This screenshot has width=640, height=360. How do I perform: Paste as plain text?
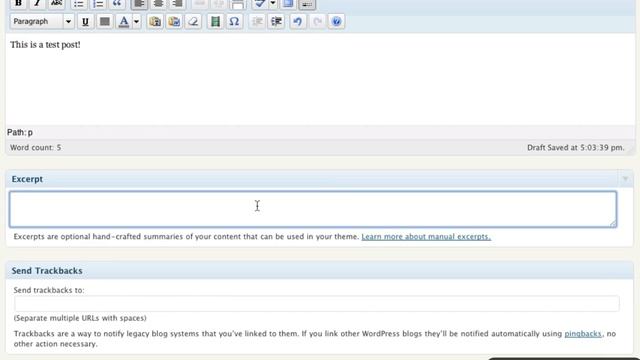[x=155, y=22]
